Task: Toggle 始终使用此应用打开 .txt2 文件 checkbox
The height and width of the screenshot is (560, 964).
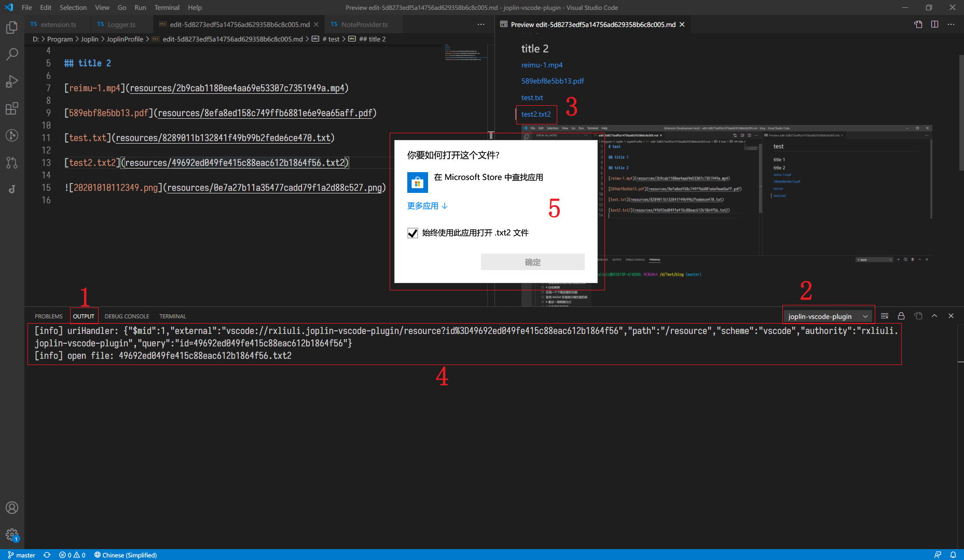Action: pyautogui.click(x=413, y=233)
